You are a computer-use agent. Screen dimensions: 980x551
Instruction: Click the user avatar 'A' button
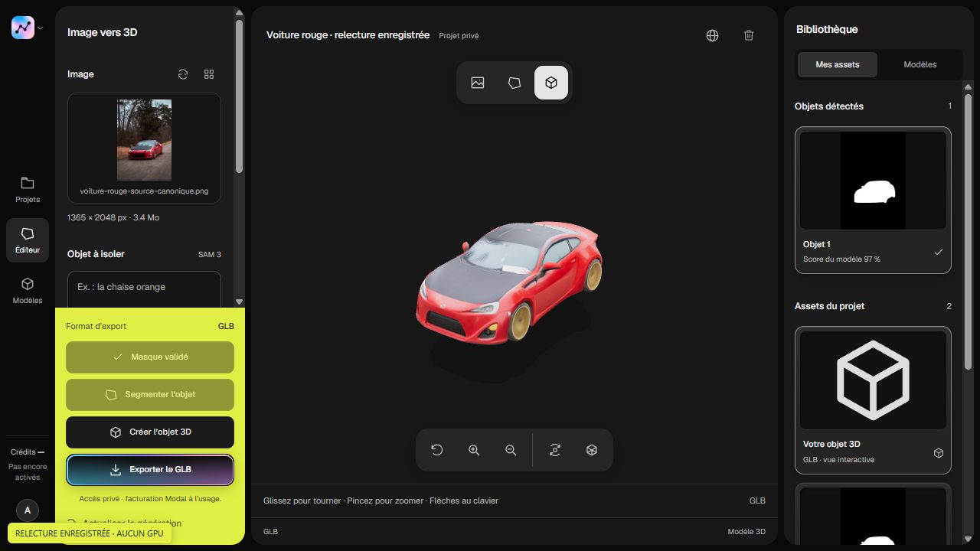pyautogui.click(x=28, y=510)
